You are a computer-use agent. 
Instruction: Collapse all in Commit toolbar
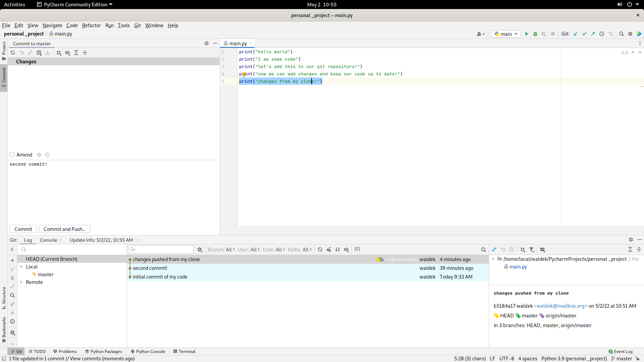pyautogui.click(x=85, y=53)
